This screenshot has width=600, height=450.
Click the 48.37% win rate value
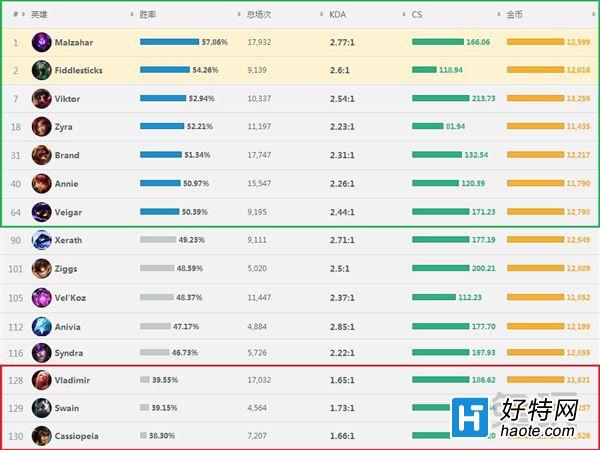189,297
